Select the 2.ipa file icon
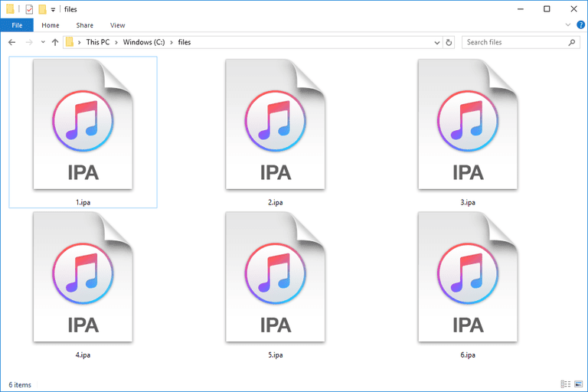The width and height of the screenshot is (588, 392). [x=276, y=124]
